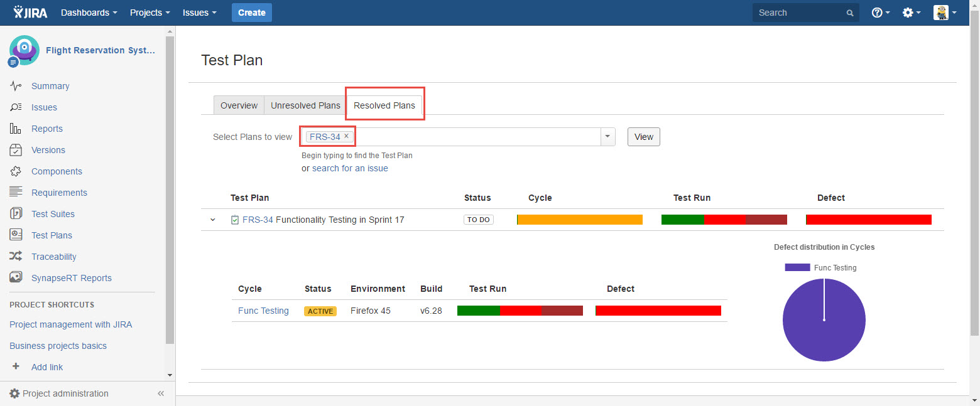
Task: Click the search magnifier icon
Action: [x=850, y=13]
